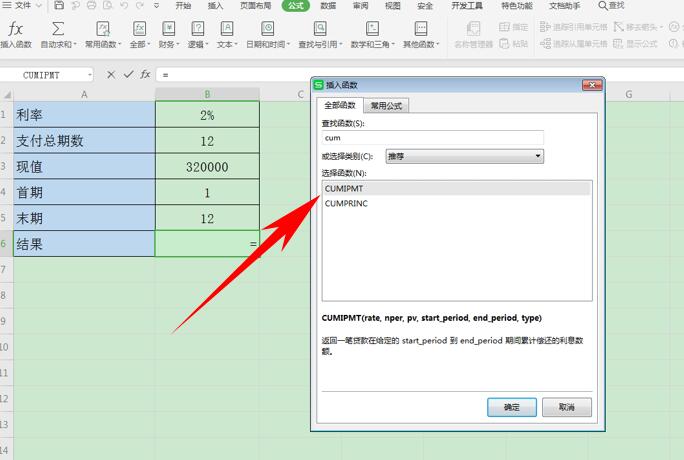Open the 常用函数 common functions icon
The image size is (684, 460).
click(103, 29)
